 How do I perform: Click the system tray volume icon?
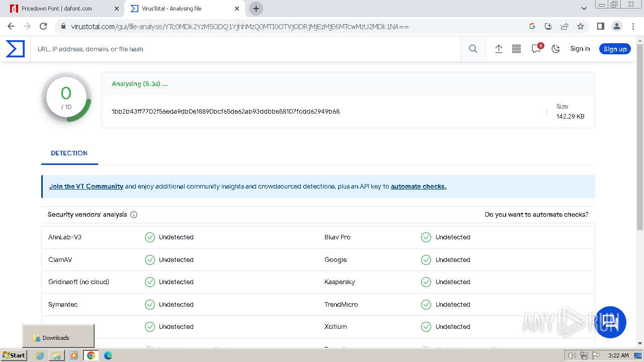tap(572, 355)
